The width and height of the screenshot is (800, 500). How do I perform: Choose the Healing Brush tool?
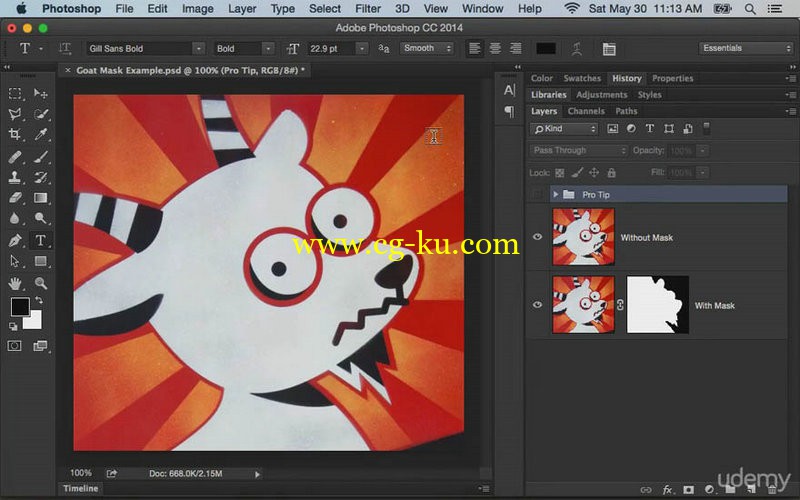point(15,157)
